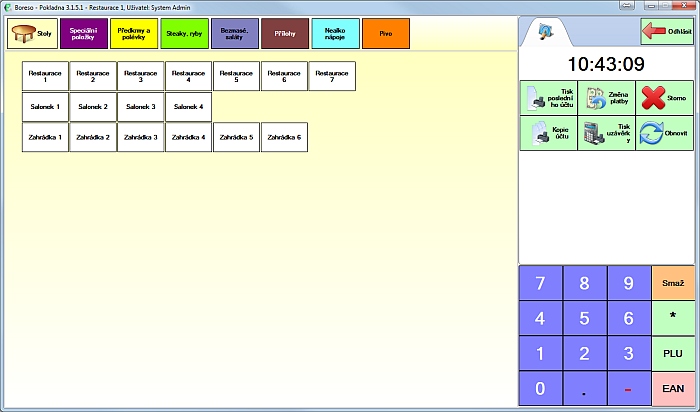This screenshot has width=700, height=412.
Task: Switch to Speciální položky category
Action: pos(83,34)
